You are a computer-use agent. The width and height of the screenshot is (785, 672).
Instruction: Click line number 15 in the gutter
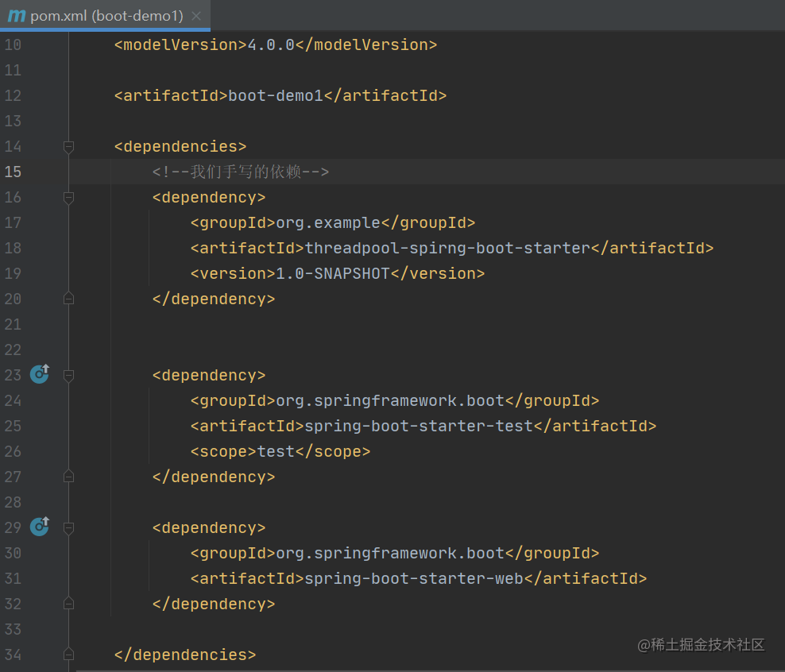(x=13, y=171)
